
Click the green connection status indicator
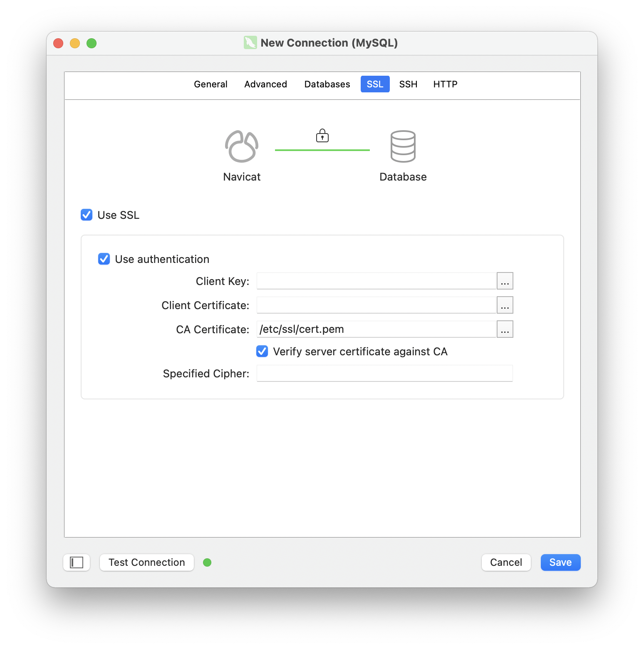click(x=207, y=562)
